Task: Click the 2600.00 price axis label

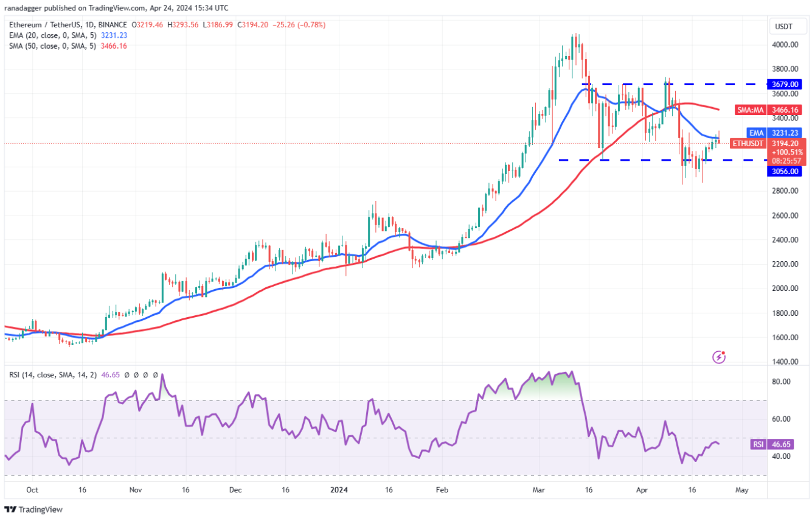Action: point(786,215)
